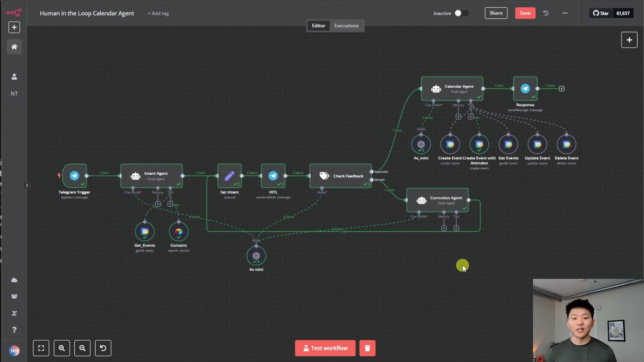Select the Get_Events node under Intent Agent
The width and height of the screenshot is (644, 362).
point(145,232)
